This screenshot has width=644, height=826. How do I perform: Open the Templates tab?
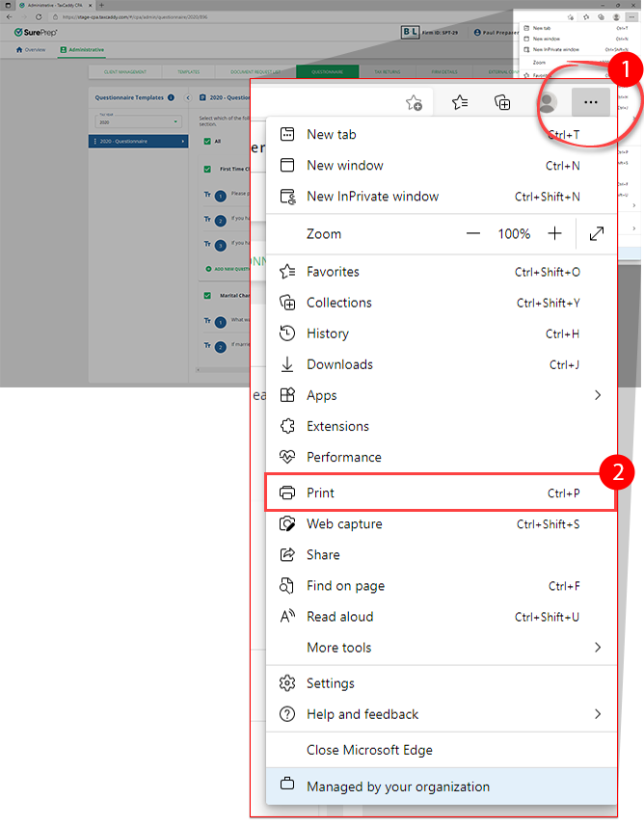(x=188, y=71)
